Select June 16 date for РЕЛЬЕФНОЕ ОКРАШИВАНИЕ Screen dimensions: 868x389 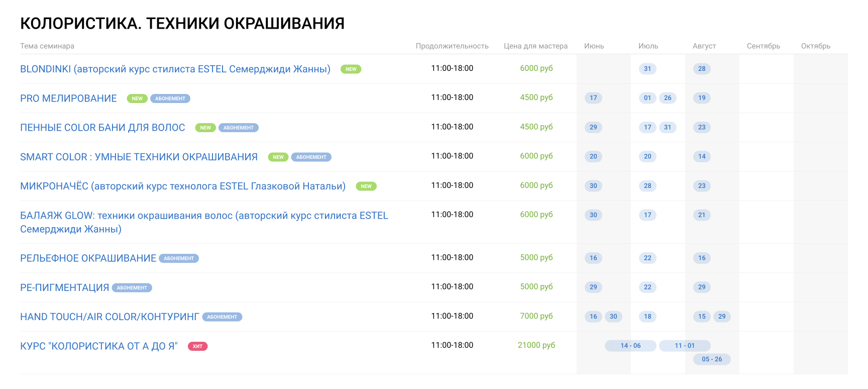tap(593, 258)
